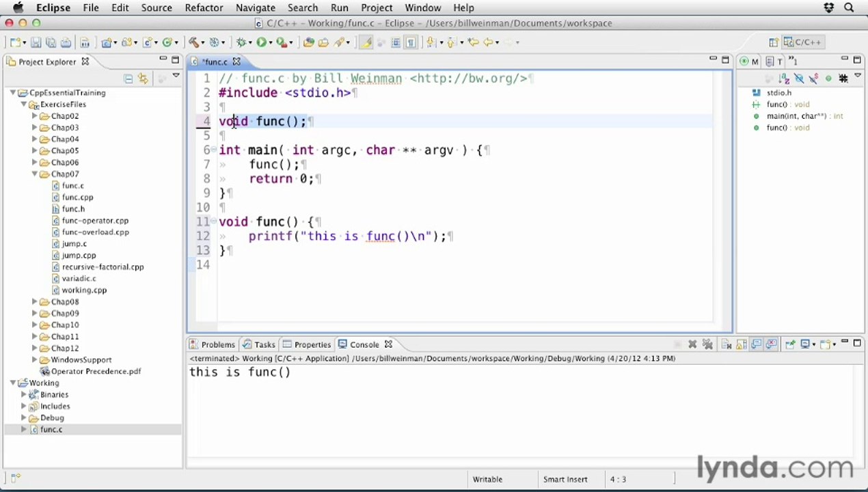Click Scroll Lock icon in Console
Image resolution: width=868 pixels, height=492 pixels.
[x=741, y=344]
